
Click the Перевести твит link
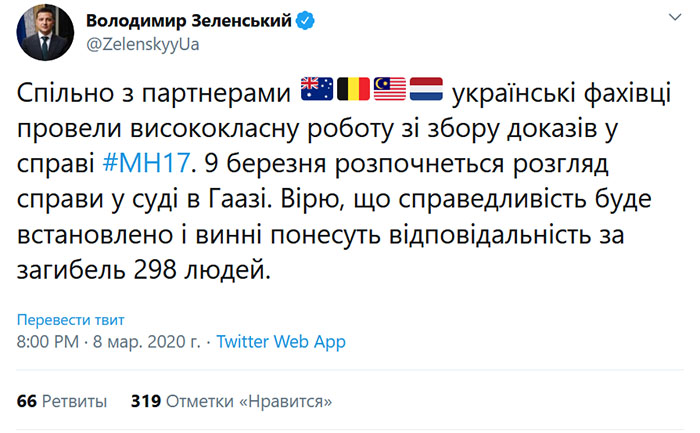click(x=70, y=320)
